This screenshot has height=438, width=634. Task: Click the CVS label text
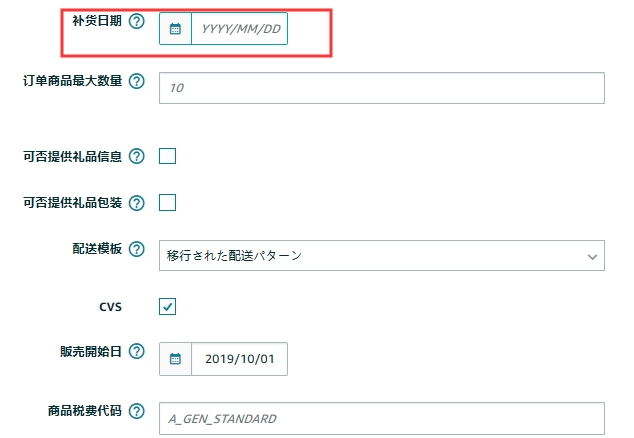click(x=110, y=307)
